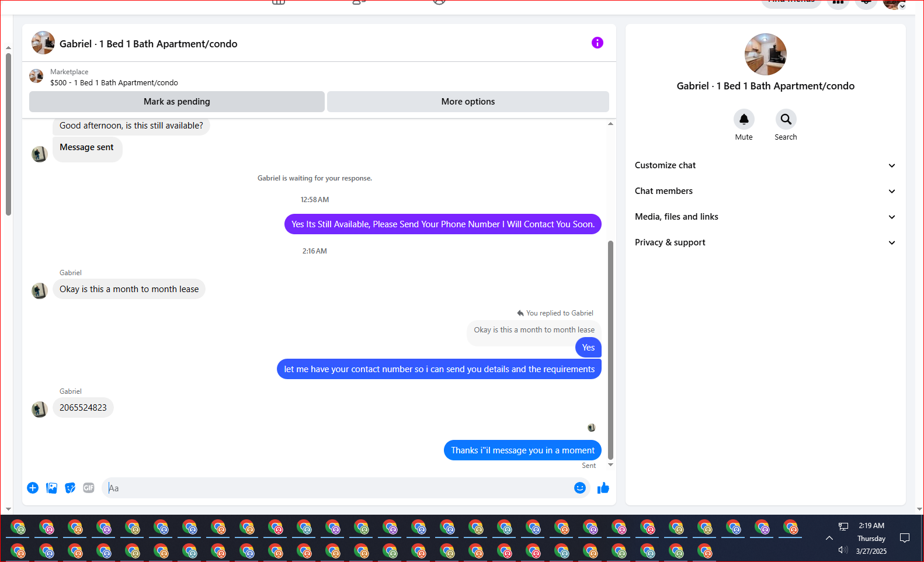Expand Customize chat section

pyautogui.click(x=765, y=165)
